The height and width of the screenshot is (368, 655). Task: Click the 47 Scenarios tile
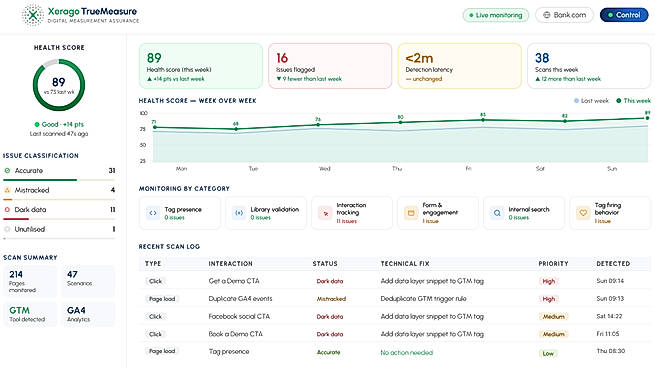(88, 281)
